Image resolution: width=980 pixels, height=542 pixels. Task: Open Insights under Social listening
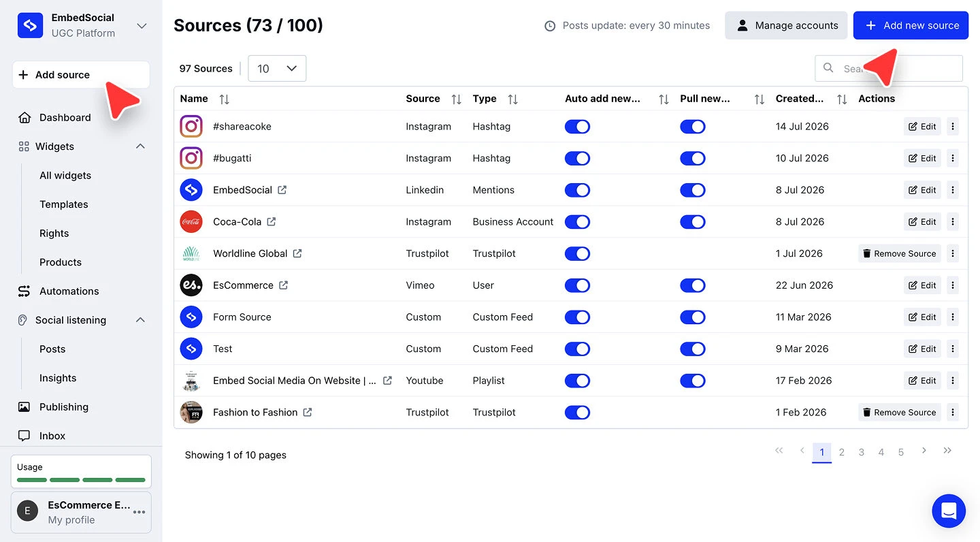(58, 378)
